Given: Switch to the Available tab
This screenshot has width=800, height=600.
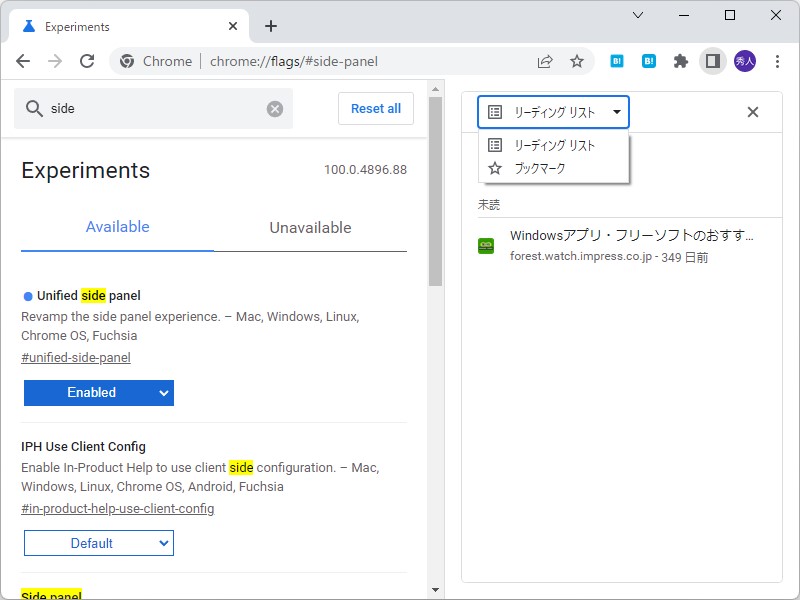Looking at the screenshot, I should tap(117, 227).
